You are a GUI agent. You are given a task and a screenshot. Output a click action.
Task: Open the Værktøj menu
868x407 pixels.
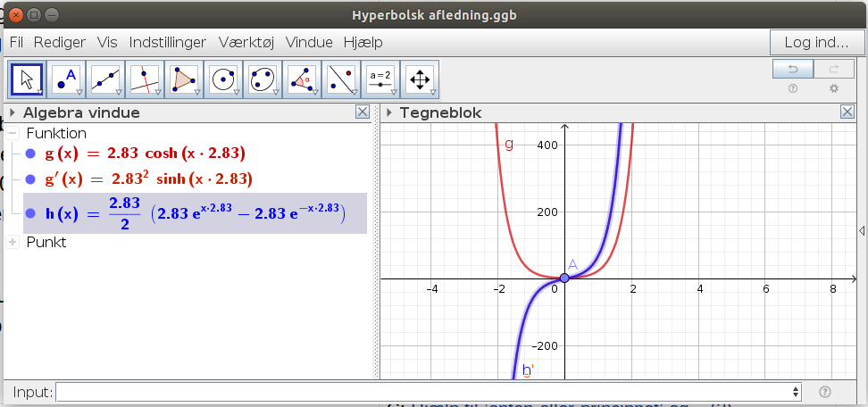(x=246, y=43)
